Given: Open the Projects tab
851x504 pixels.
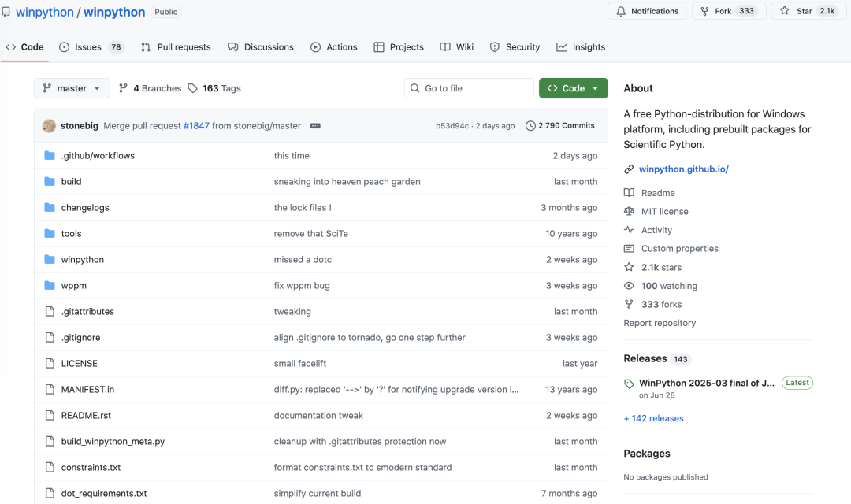Looking at the screenshot, I should click(399, 47).
